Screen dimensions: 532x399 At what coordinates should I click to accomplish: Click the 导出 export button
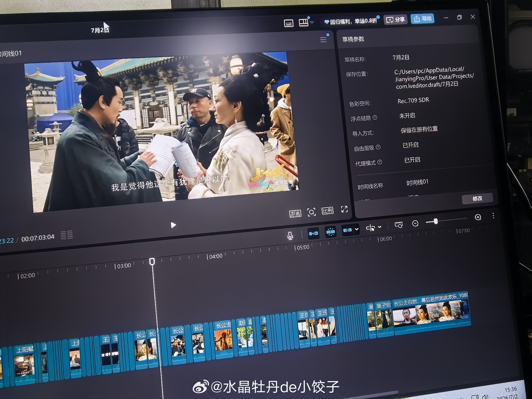[x=423, y=19]
